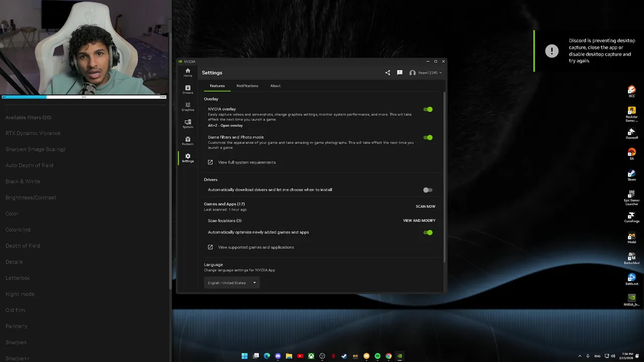Open the CurseForge desktop shortcut
This screenshot has width=644, height=362.
631,217
